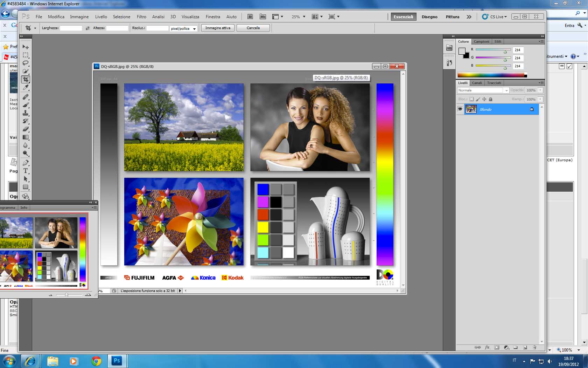Screen dimensions: 588x368
Task: Open the Filtro menu
Action: [x=141, y=17]
